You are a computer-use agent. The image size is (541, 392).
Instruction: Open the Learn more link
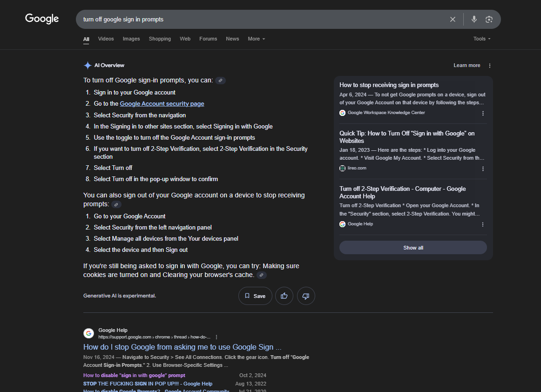pos(467,66)
